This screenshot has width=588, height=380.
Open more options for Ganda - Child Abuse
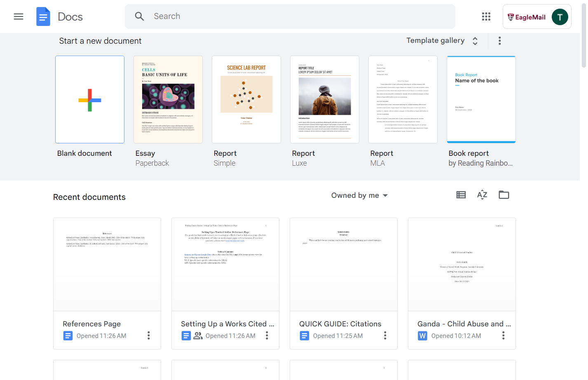click(504, 335)
